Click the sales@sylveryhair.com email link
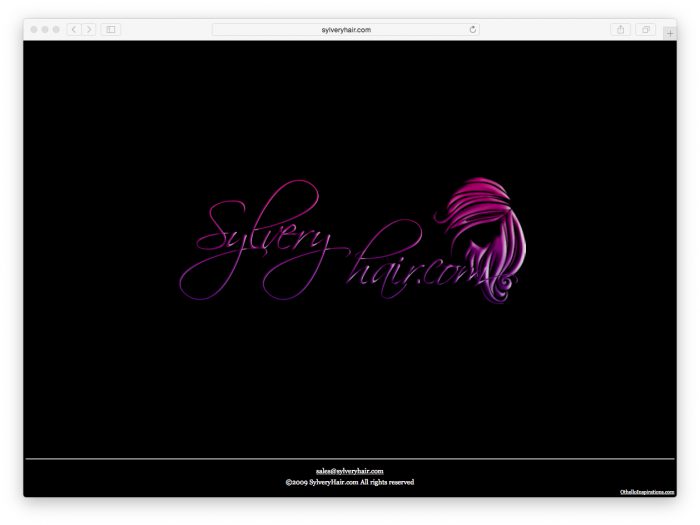The height and width of the screenshot is (525, 700). coord(349,470)
